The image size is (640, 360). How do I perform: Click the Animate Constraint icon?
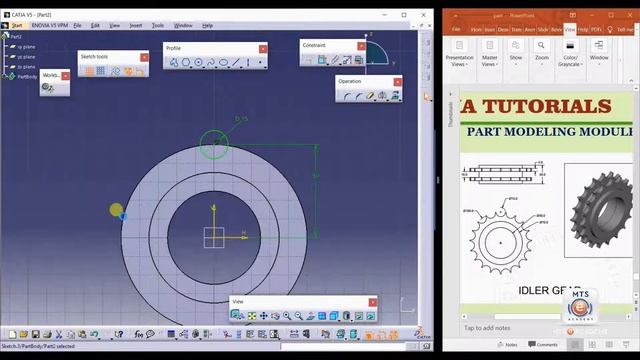click(x=347, y=60)
